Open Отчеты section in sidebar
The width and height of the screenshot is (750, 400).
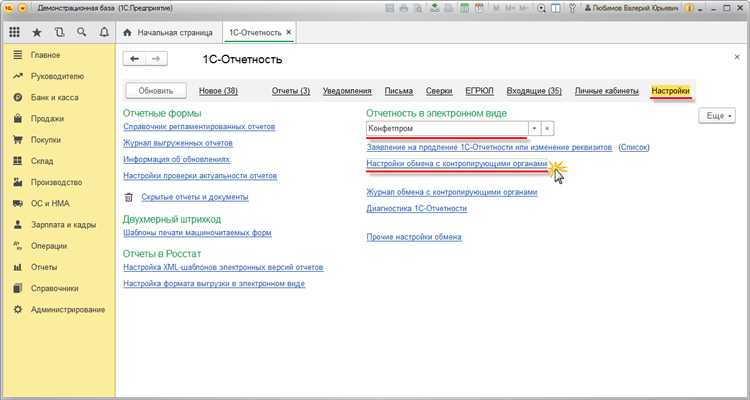(44, 267)
